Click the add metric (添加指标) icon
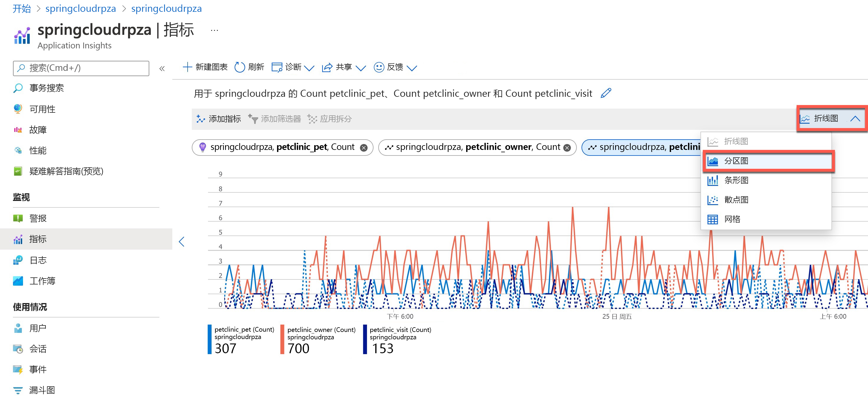The image size is (868, 396). click(x=201, y=119)
